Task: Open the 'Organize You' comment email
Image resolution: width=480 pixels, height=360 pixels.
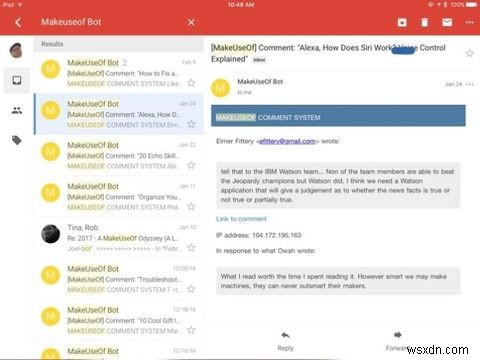Action: (x=119, y=196)
